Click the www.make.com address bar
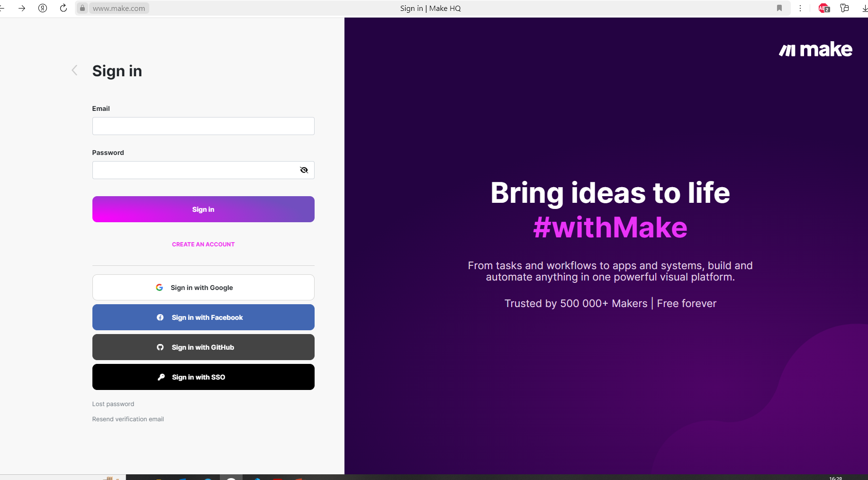 pos(119,8)
